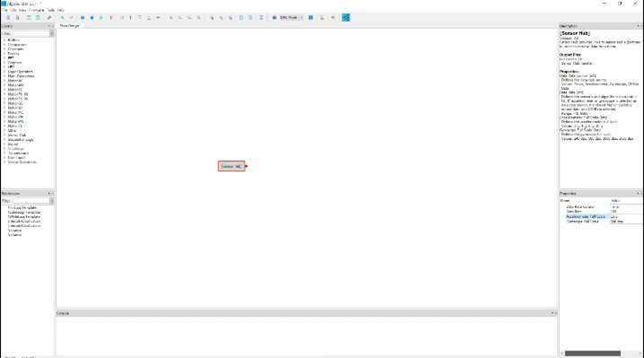This screenshot has width=644, height=358.
Task: Expand the Sensor Hub library category
Action: [4, 135]
